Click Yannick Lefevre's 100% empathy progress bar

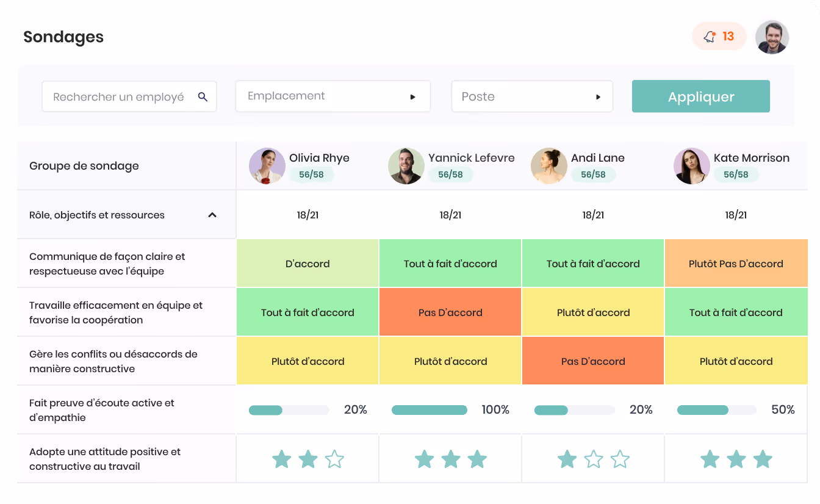click(x=430, y=410)
